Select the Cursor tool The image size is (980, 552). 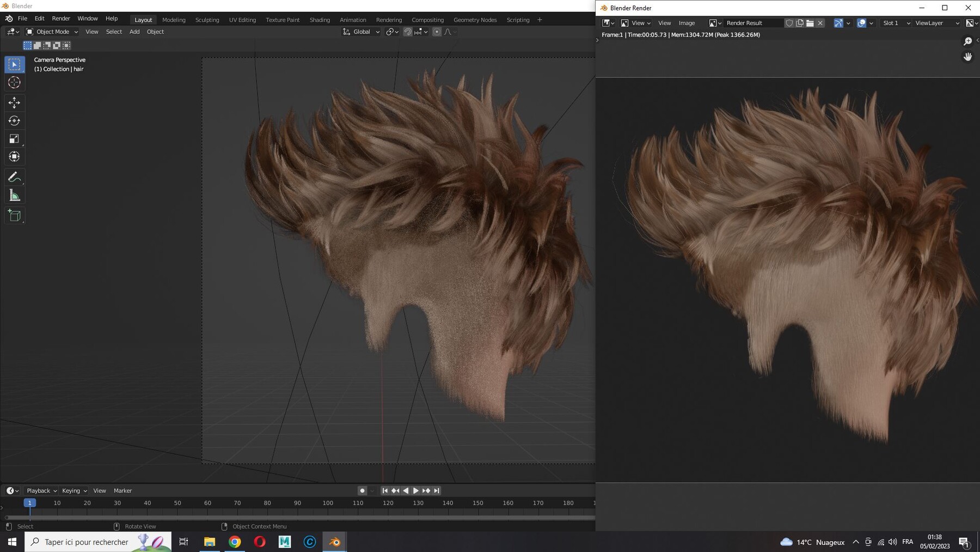15,82
